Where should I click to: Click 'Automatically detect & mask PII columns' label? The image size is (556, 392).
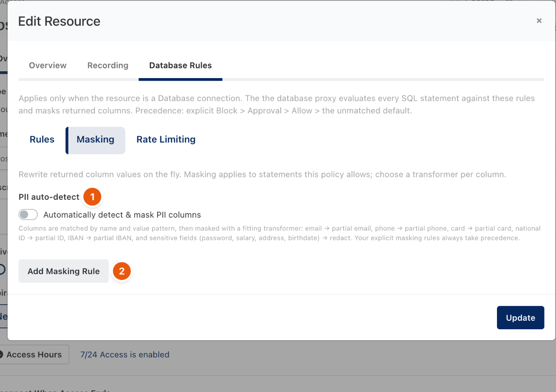click(x=122, y=215)
